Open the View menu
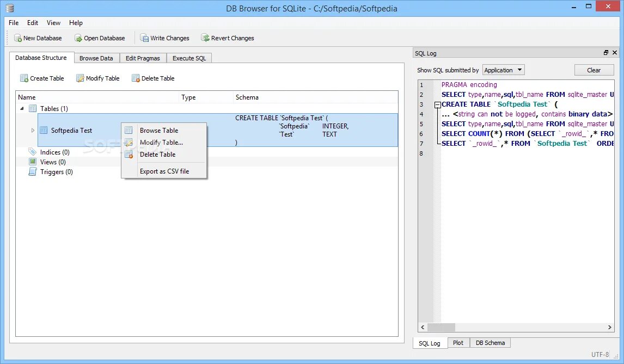The width and height of the screenshot is (624, 364). pyautogui.click(x=53, y=23)
